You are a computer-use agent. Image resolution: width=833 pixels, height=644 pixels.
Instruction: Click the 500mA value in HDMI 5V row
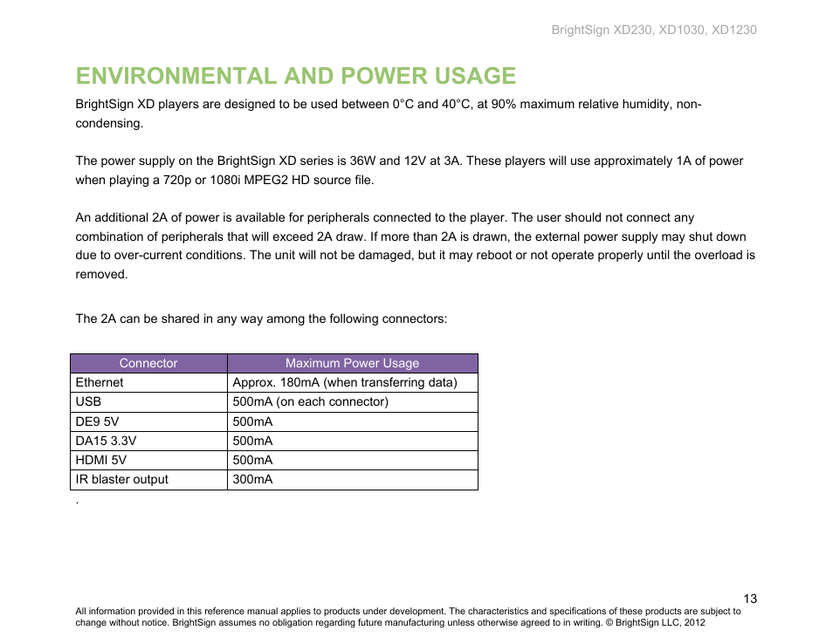353,460
